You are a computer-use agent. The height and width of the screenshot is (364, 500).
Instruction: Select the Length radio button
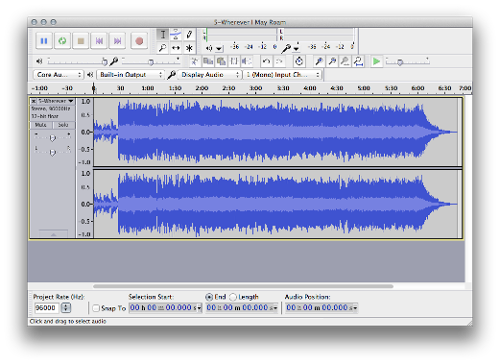pyautogui.click(x=233, y=297)
